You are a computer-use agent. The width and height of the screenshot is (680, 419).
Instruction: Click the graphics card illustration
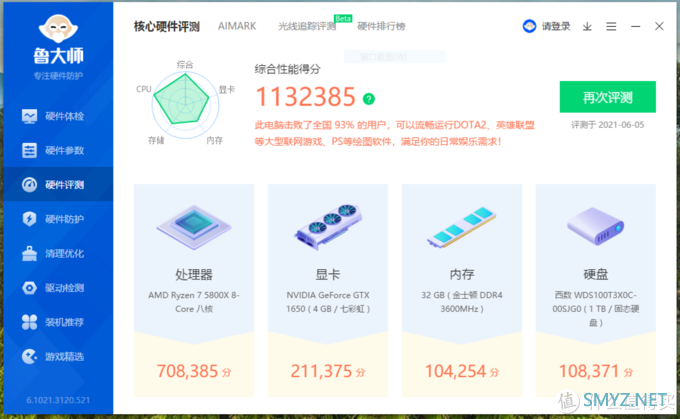tap(328, 226)
